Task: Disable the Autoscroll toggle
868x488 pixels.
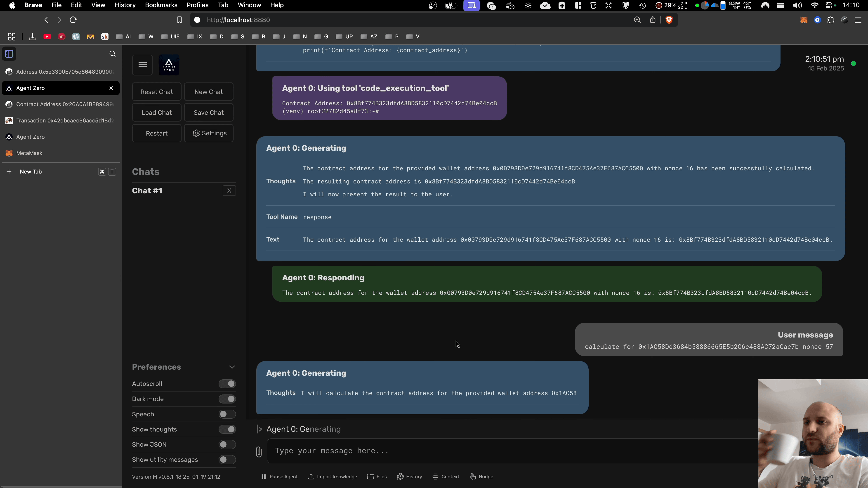Action: pos(227,384)
